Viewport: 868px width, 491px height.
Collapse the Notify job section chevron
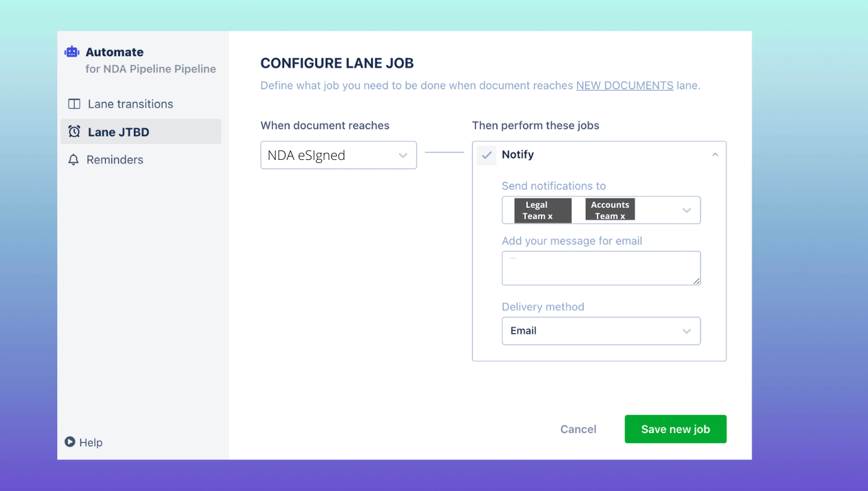click(715, 155)
